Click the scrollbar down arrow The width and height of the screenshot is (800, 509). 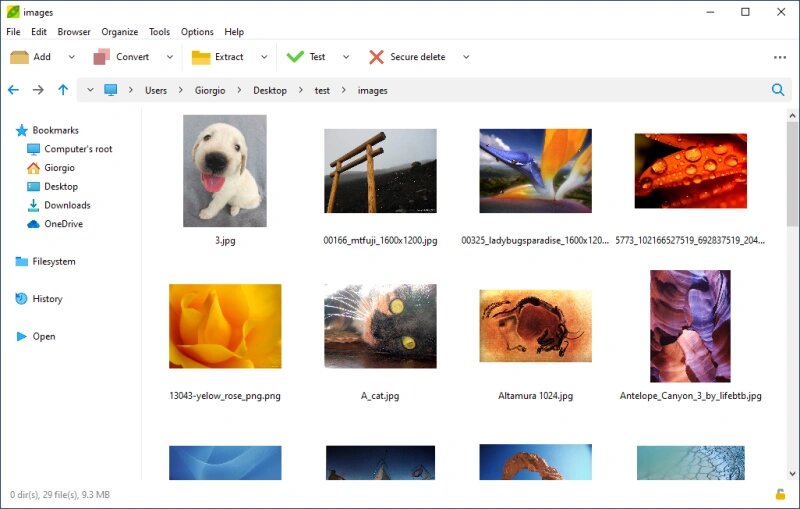click(792, 473)
